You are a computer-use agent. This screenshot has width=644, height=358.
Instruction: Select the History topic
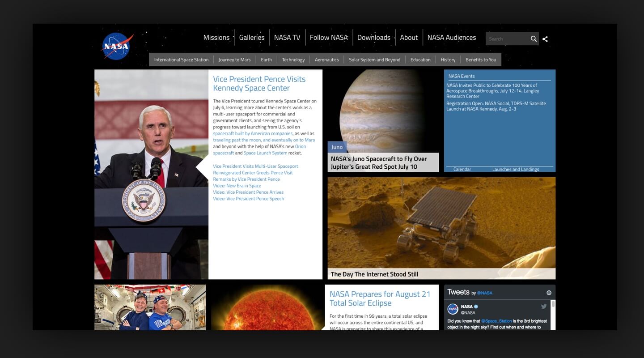point(448,60)
